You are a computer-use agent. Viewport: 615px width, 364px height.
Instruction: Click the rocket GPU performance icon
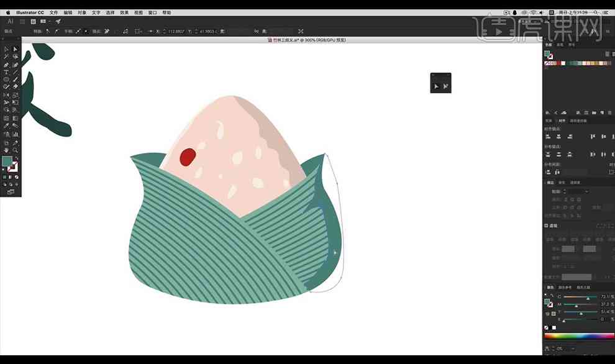[58, 21]
